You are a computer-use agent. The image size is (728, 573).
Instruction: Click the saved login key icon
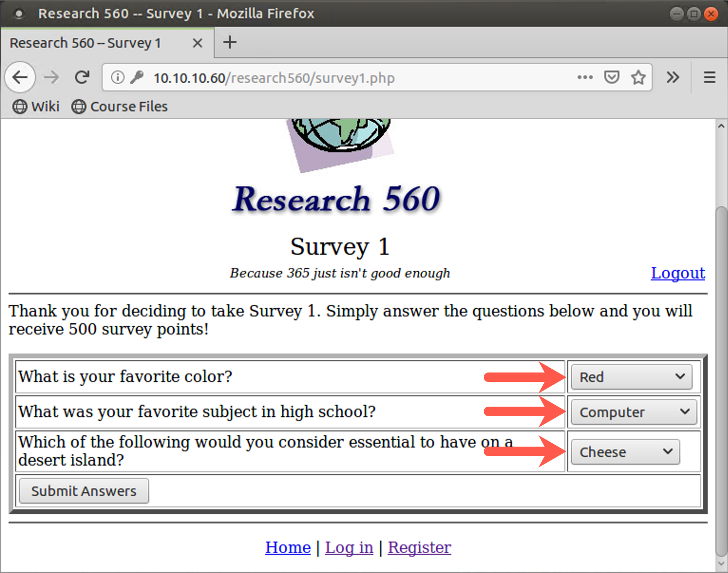pos(137,77)
